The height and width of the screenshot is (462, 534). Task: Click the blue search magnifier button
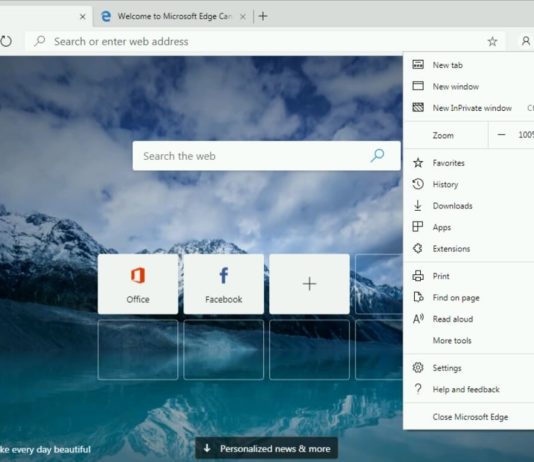point(377,156)
